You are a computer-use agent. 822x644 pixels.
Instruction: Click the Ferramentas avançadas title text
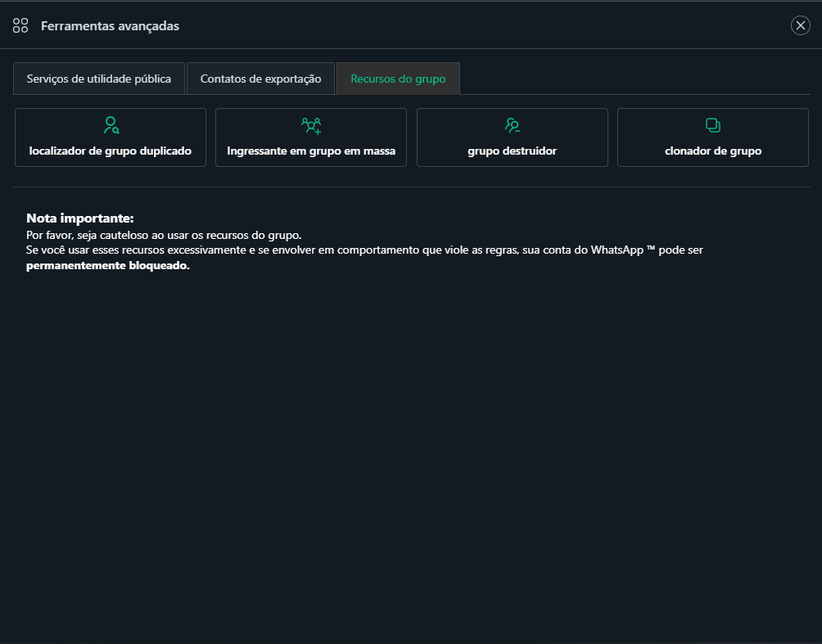[x=110, y=25]
